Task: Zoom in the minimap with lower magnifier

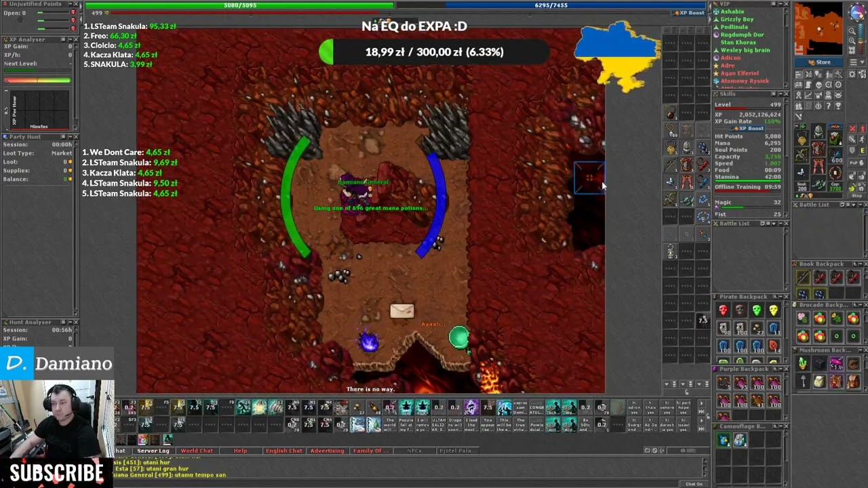Action: 852,41
